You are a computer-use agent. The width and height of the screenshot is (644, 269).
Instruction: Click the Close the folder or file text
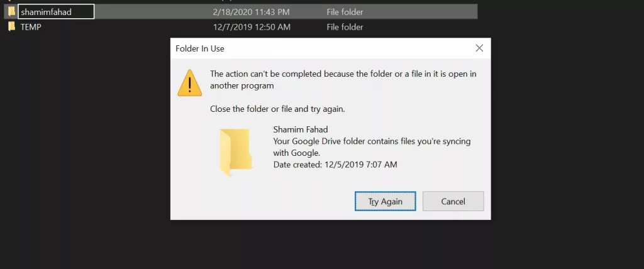pyautogui.click(x=277, y=109)
